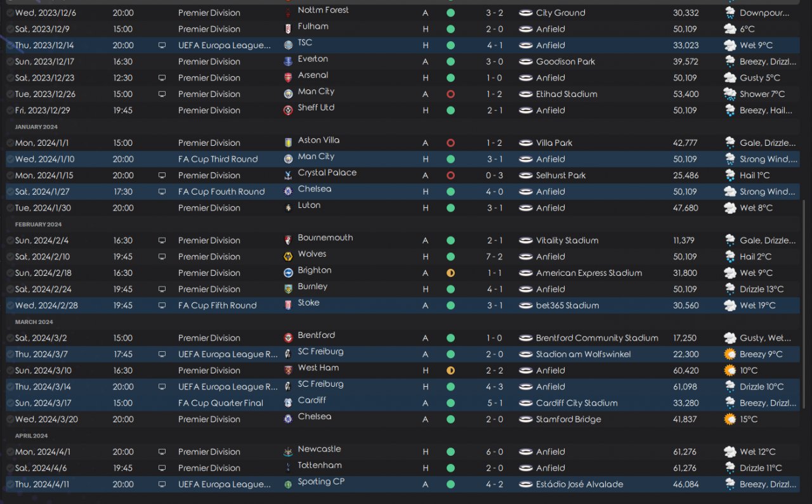
Task: Click the Wolves club badge
Action: point(289,257)
